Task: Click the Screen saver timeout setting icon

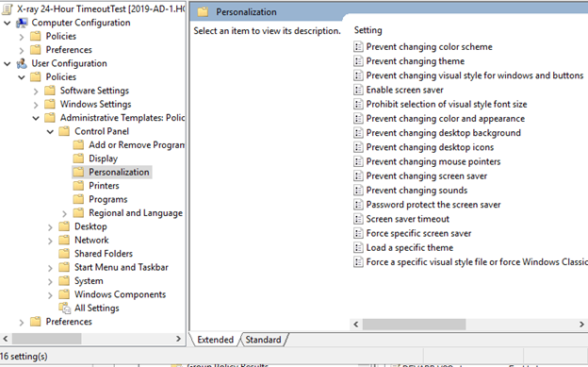Action: click(358, 219)
